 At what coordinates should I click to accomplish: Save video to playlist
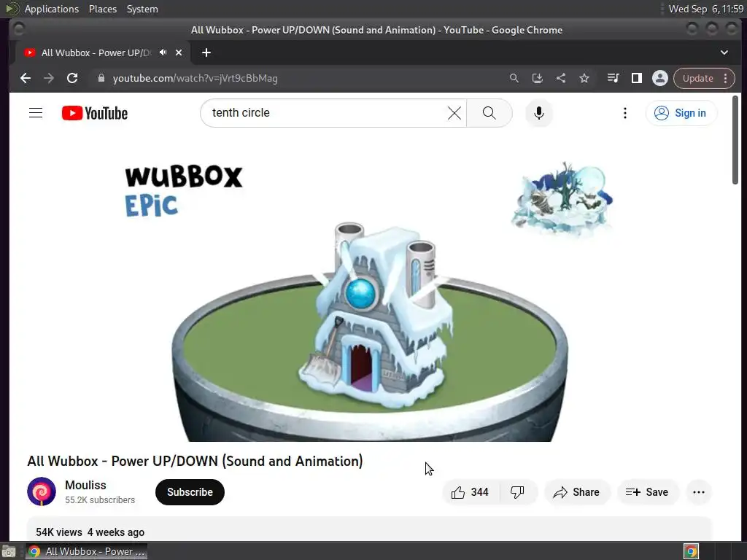pos(648,492)
